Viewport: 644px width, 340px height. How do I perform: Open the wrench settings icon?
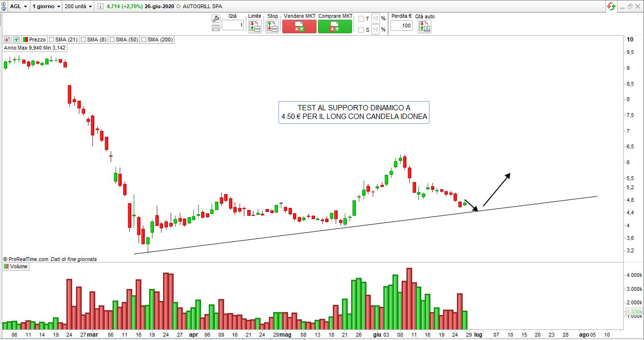216,19
